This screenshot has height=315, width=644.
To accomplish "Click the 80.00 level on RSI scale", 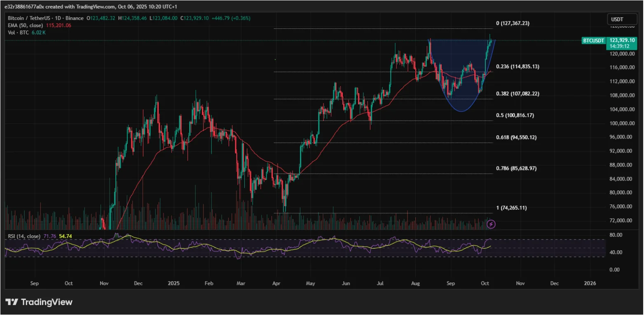I will tap(616, 235).
